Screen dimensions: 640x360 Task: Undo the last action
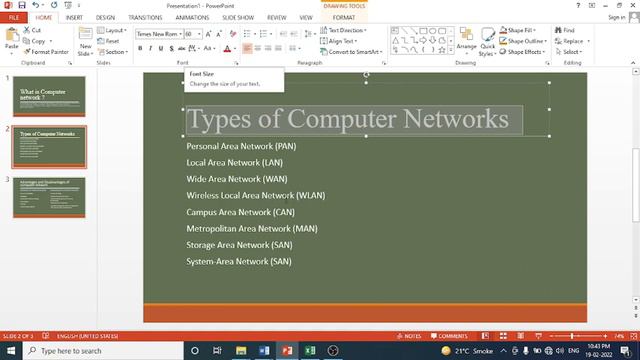click(x=36, y=5)
